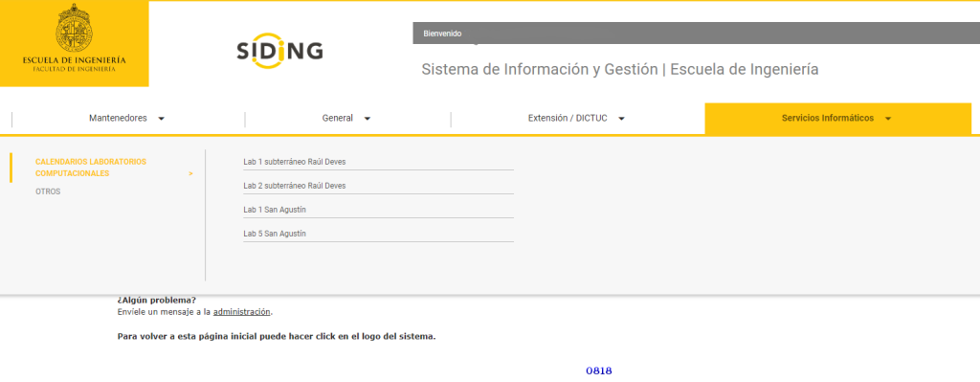Viewport: 980px width, 382px height.
Task: Expand the dropdown arrow next to Extensión / DICTUC
Action: (621, 119)
